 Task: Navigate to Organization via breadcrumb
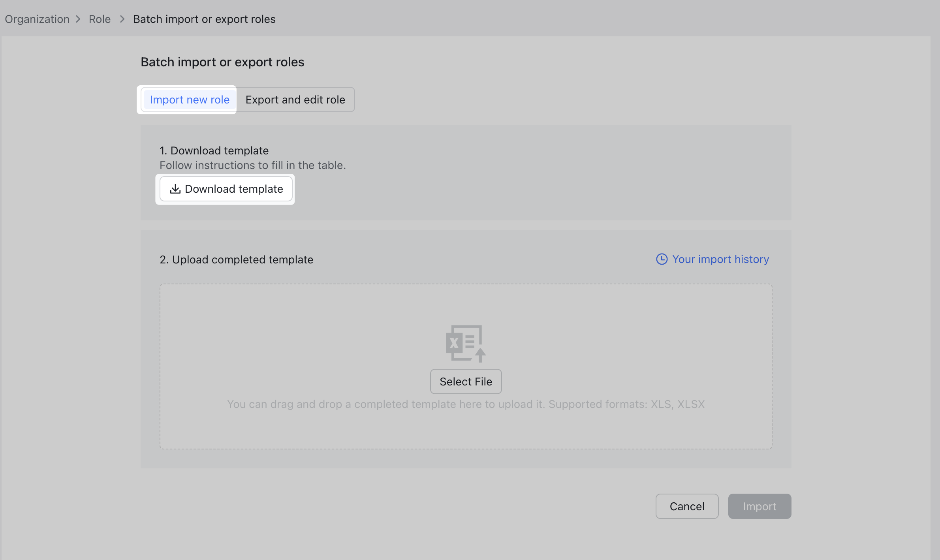pyautogui.click(x=37, y=19)
